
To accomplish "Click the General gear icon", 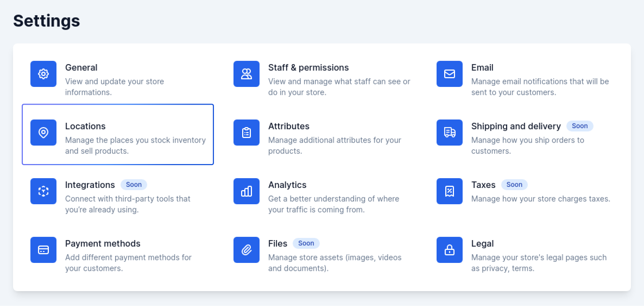I will point(43,74).
